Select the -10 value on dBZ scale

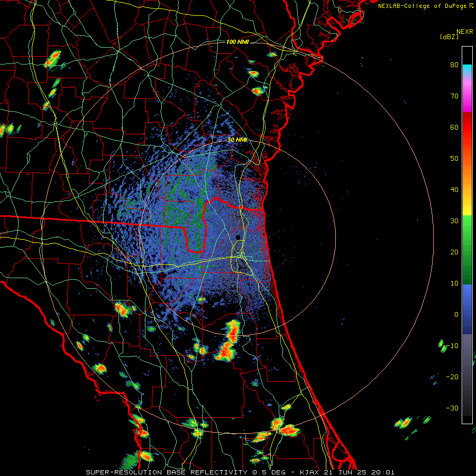(x=452, y=346)
